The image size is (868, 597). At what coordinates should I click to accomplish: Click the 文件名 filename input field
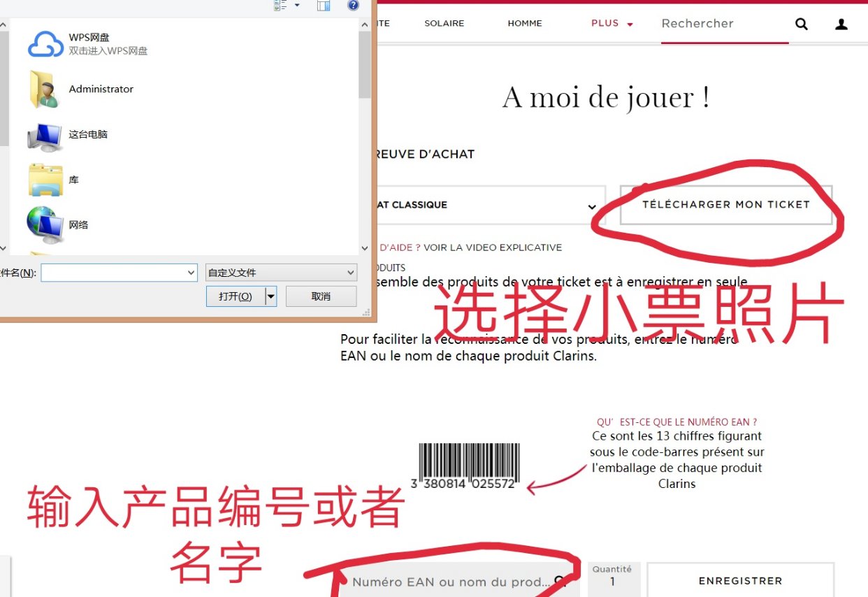pyautogui.click(x=119, y=273)
